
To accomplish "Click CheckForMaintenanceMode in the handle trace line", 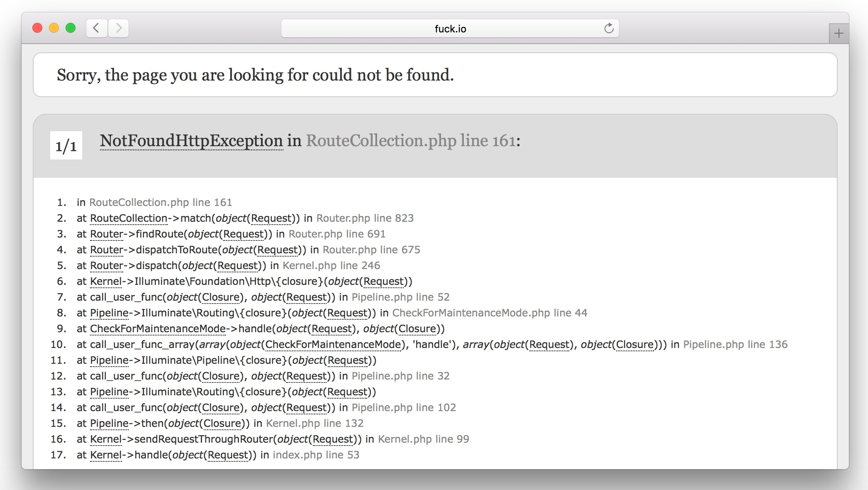I will 158,329.
